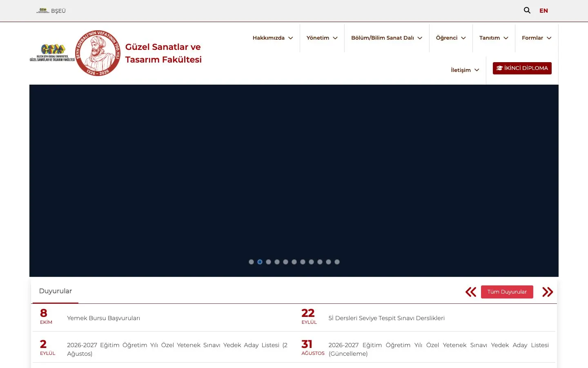Switch site language to EN
The height and width of the screenshot is (368, 588).
coord(543,11)
